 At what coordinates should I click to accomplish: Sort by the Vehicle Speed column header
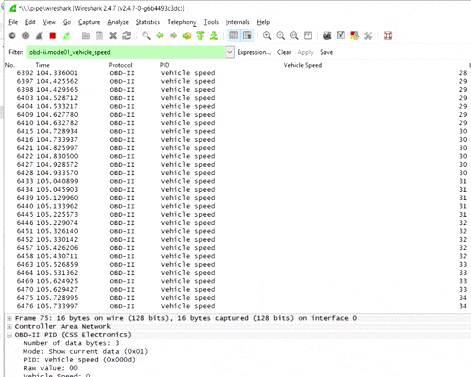303,65
